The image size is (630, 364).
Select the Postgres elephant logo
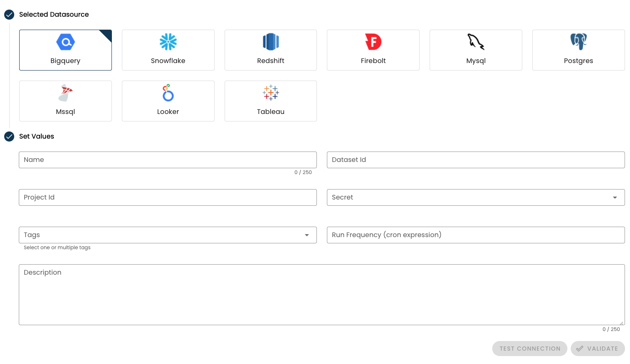click(579, 42)
